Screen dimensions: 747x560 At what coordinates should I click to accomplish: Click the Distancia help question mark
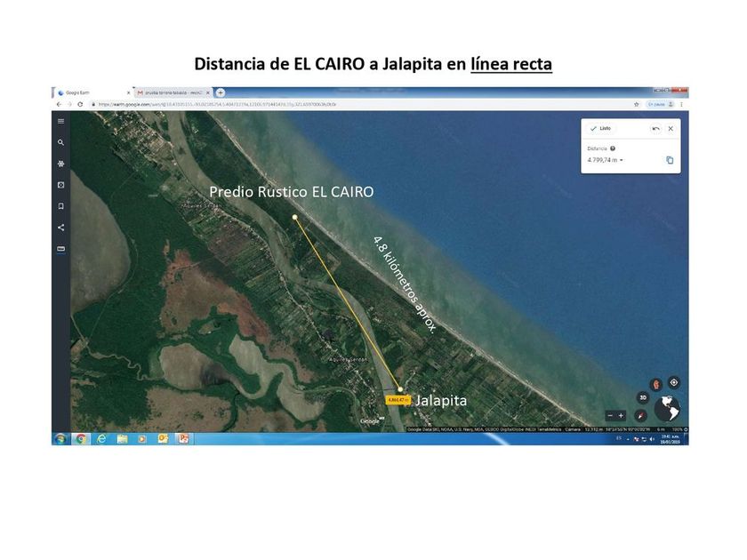(x=614, y=148)
